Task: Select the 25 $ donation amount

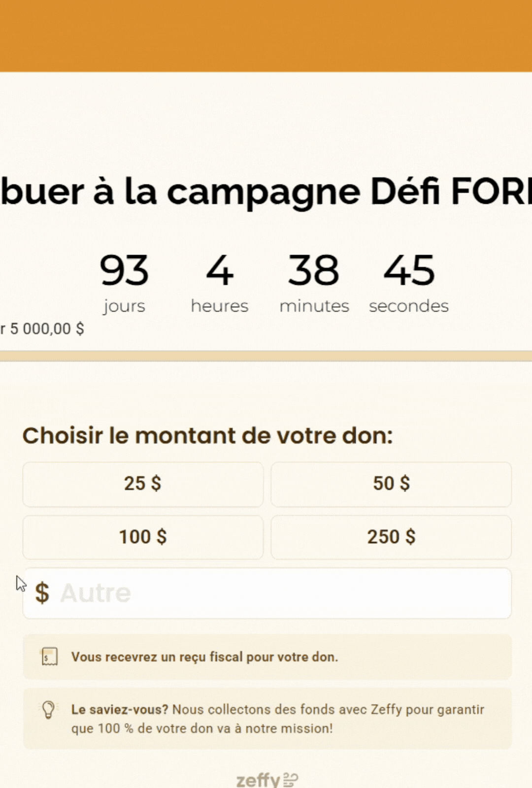Action: pos(143,484)
